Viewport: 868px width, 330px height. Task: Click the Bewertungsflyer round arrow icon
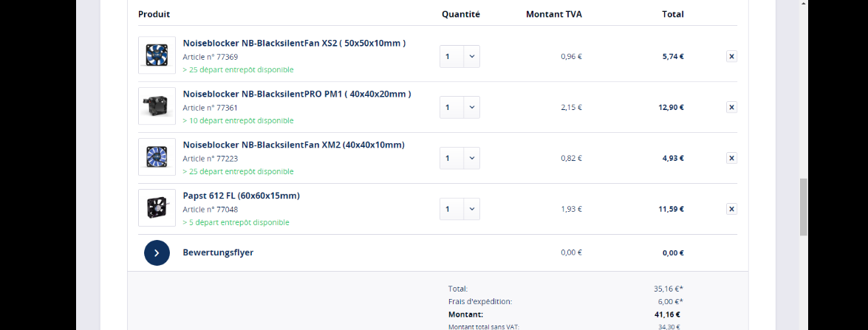tap(157, 252)
